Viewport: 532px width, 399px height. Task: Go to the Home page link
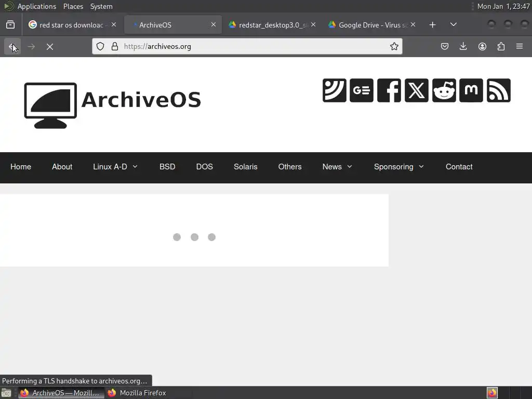pyautogui.click(x=21, y=167)
